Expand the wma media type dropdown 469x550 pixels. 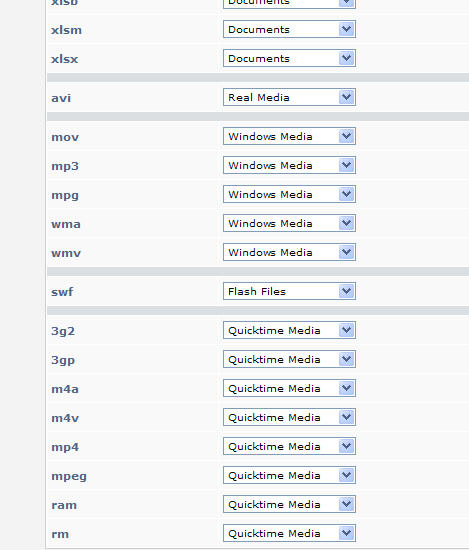289,223
